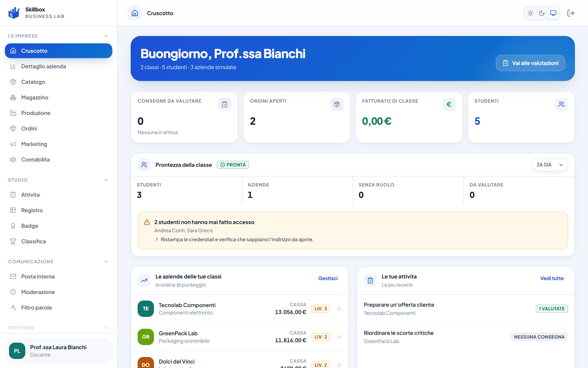588x368 pixels.
Task: Click the Le tue attivita clipboard icon
Action: 370,281
